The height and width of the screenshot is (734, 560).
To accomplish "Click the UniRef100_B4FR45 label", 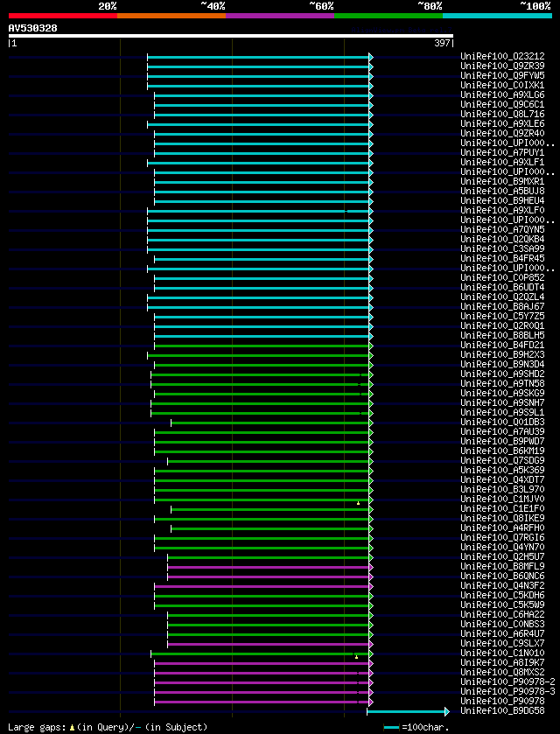I will [x=502, y=258].
